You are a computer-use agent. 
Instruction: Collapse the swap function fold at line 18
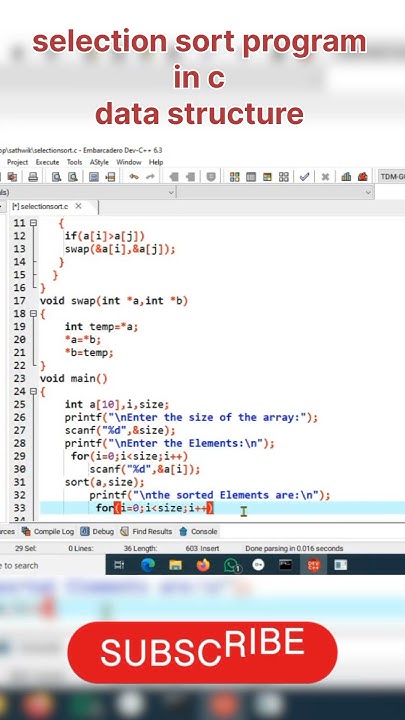point(33,314)
